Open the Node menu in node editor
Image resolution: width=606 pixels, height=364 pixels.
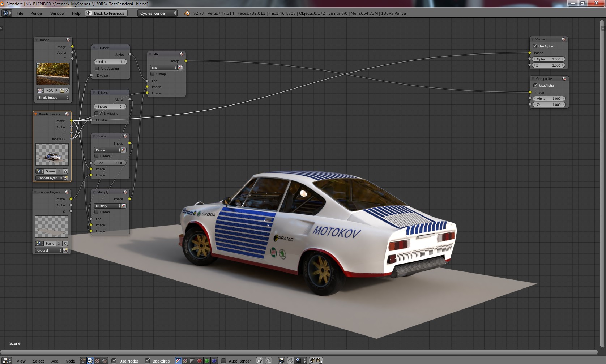70,361
